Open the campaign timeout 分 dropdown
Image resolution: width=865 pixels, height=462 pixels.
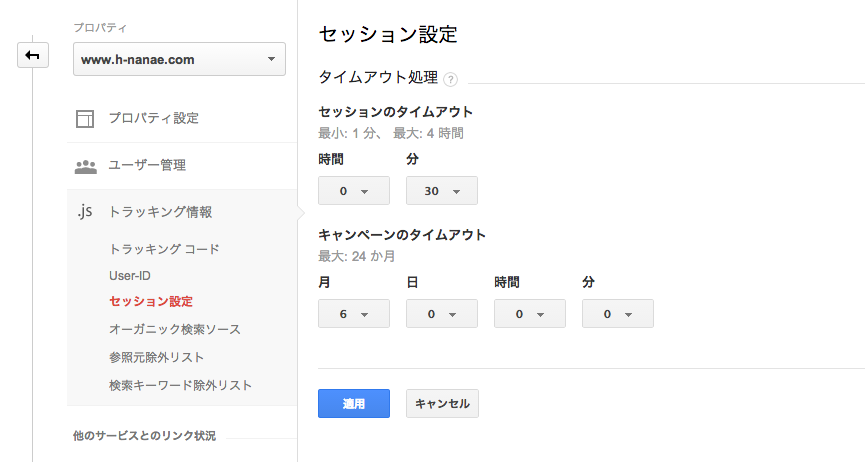pyautogui.click(x=618, y=314)
